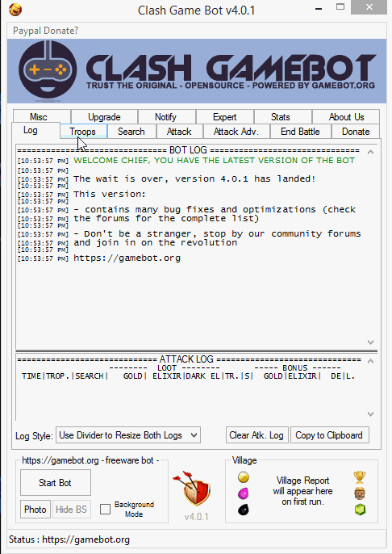The image size is (392, 554).
Task: Click the builder face icon in Village
Action: (360, 493)
